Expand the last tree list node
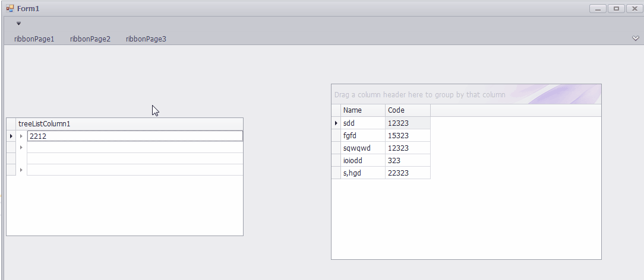Image resolution: width=644 pixels, height=280 pixels. click(x=21, y=170)
